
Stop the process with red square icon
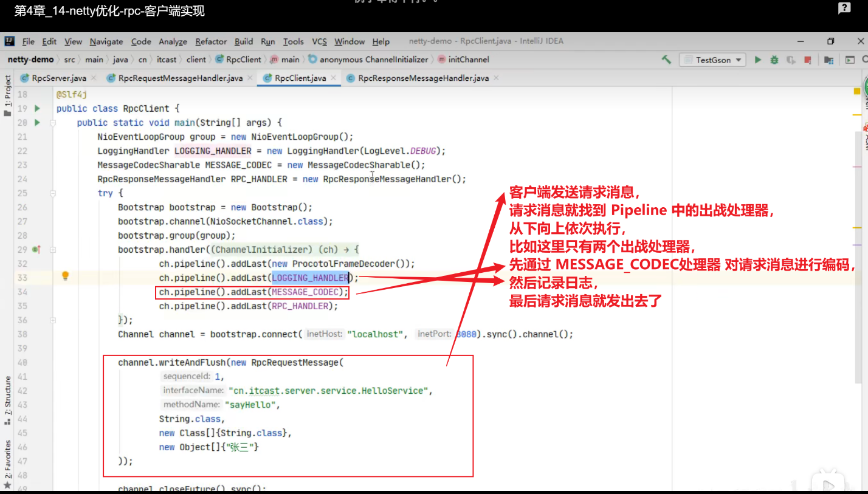pos(808,60)
